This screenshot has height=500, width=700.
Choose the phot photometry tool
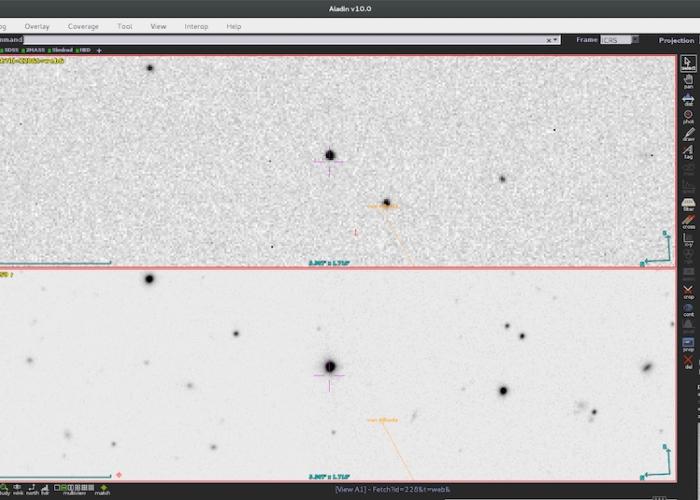(x=688, y=117)
